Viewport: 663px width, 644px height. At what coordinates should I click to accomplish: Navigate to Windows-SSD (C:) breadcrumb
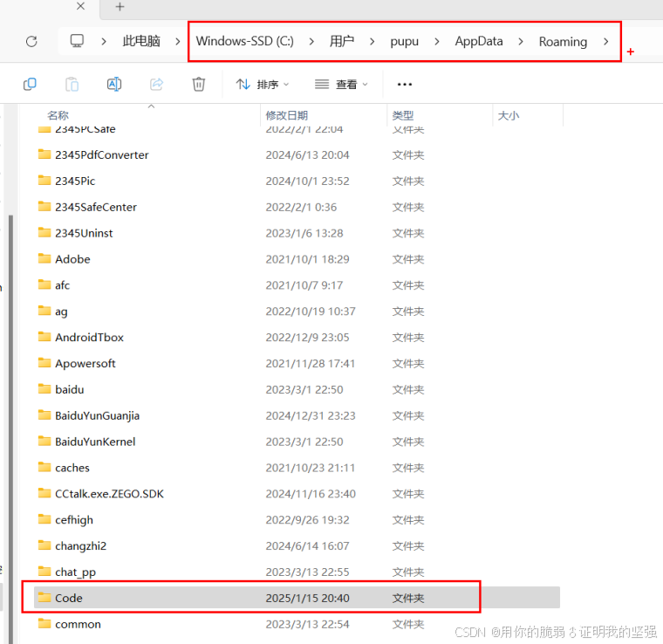tap(245, 41)
